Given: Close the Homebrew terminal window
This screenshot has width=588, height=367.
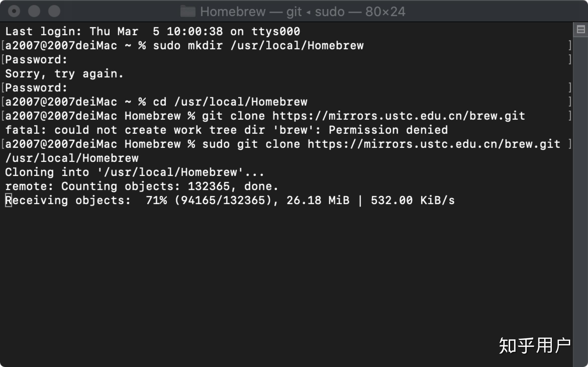Looking at the screenshot, I should 14,11.
